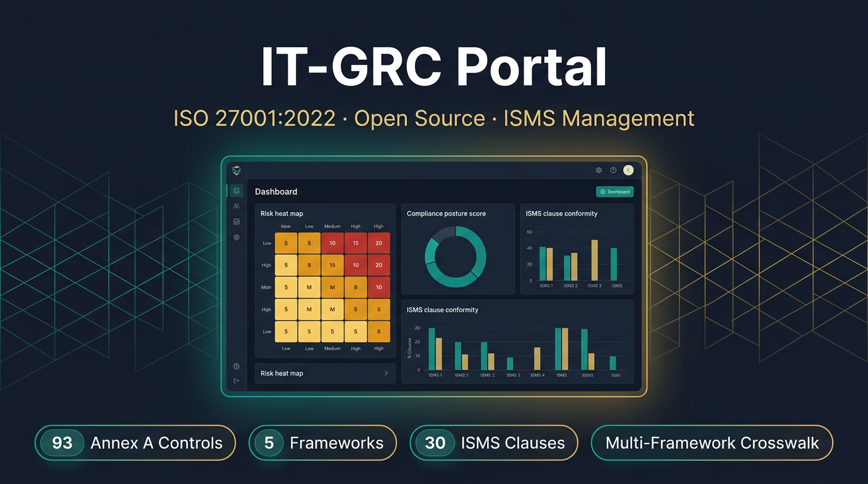The image size is (868, 484).
Task: Click the orange 15 heat map cell
Action: [x=332, y=265]
